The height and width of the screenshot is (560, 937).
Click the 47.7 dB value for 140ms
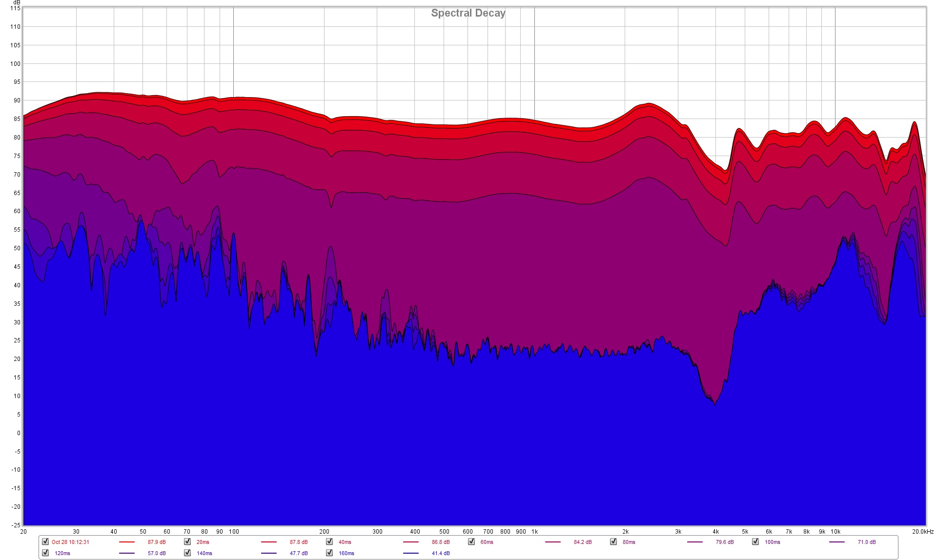click(299, 553)
